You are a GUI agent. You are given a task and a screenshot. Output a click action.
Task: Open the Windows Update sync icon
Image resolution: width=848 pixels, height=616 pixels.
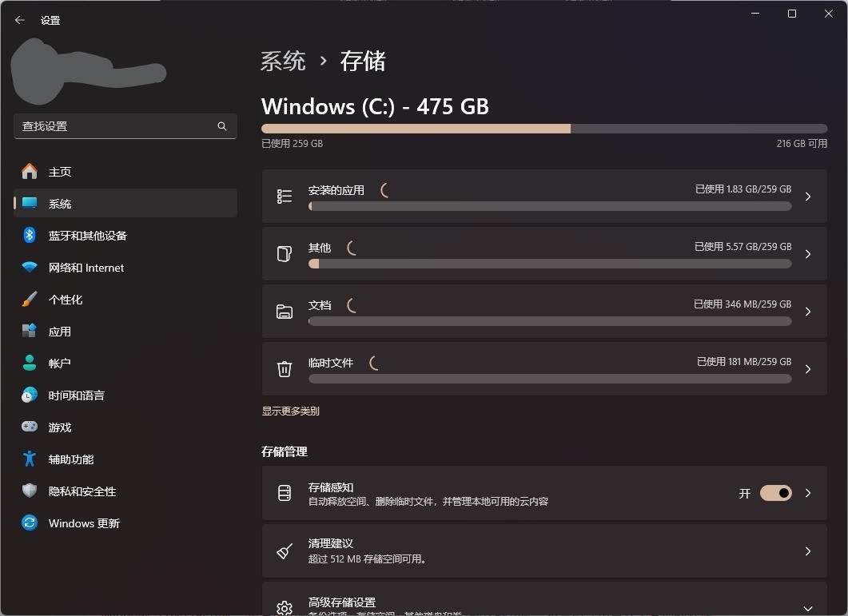[30, 523]
